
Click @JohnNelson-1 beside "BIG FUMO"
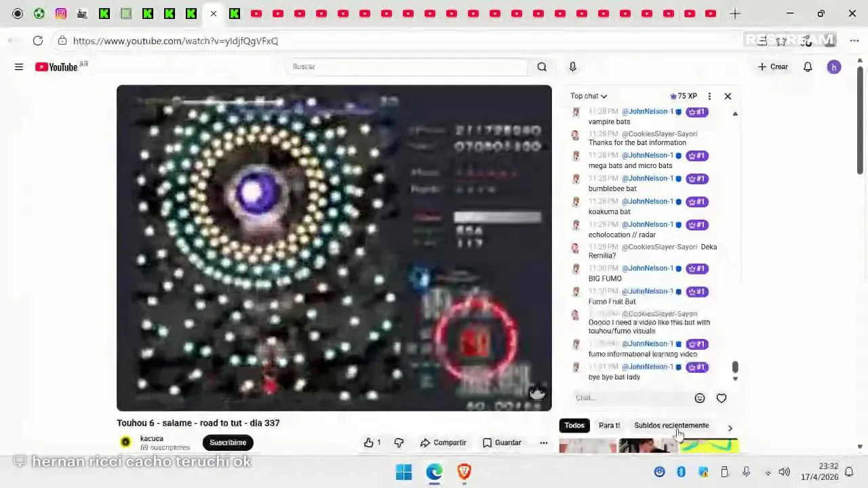coord(648,268)
